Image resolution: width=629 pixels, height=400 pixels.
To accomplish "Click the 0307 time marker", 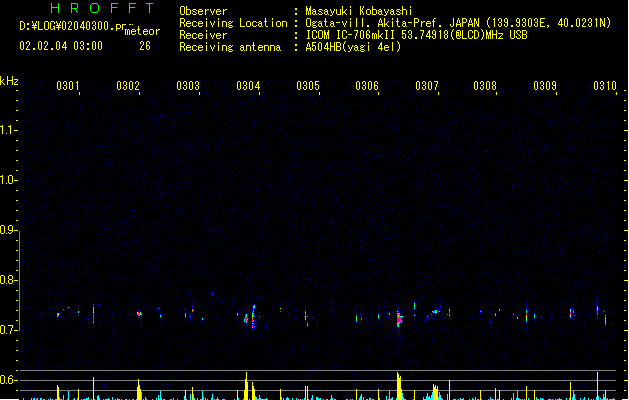I will coord(427,86).
